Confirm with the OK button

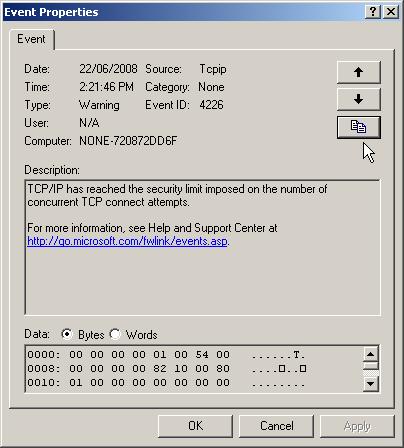tap(195, 426)
